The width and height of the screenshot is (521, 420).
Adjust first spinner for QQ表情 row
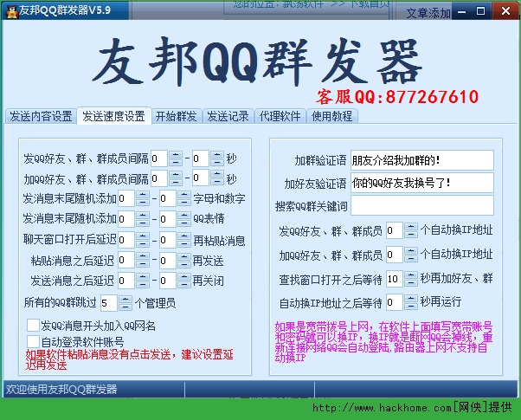pos(143,219)
